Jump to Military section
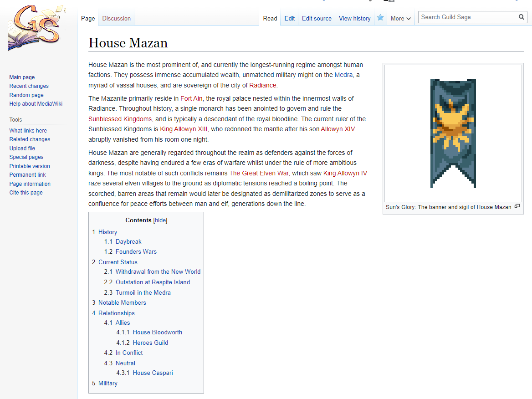The image size is (532, 399). pyautogui.click(x=107, y=384)
